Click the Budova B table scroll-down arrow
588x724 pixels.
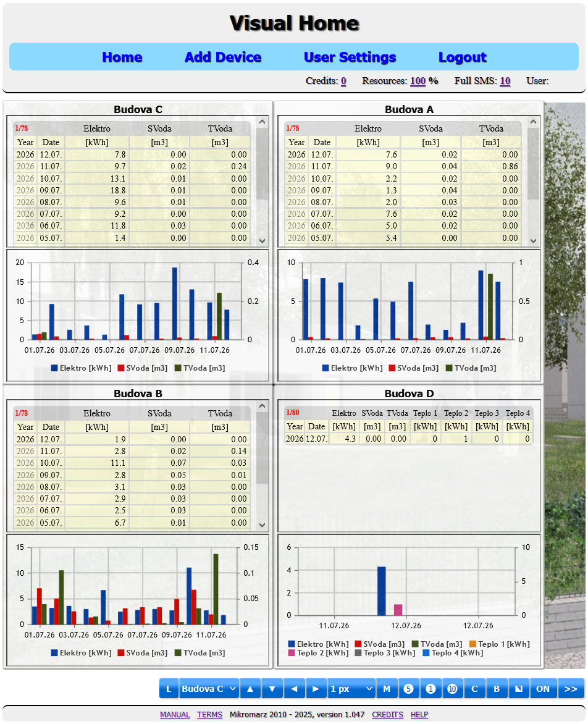[x=262, y=524]
